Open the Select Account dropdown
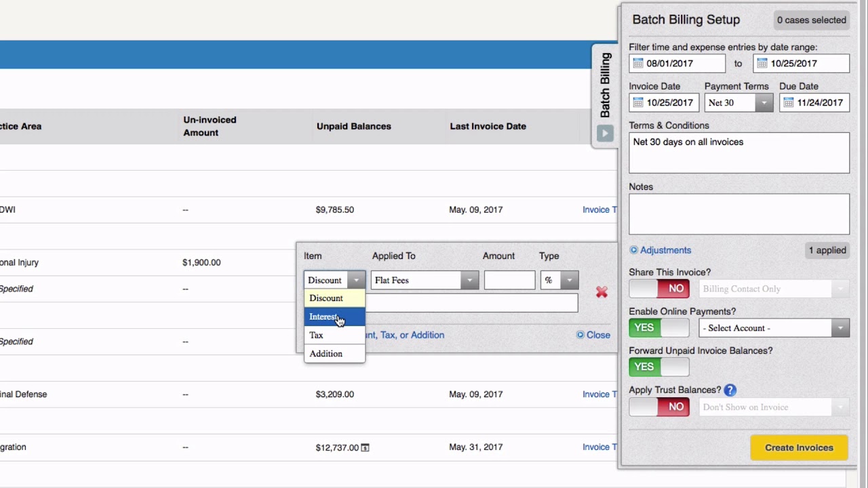Screen dimensions: 868x488 (x=774, y=328)
